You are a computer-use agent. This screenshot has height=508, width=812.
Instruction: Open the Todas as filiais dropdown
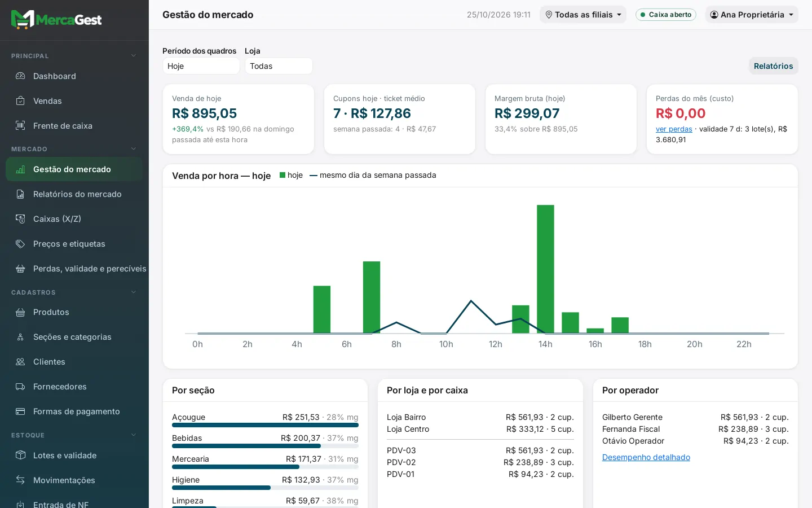583,15
